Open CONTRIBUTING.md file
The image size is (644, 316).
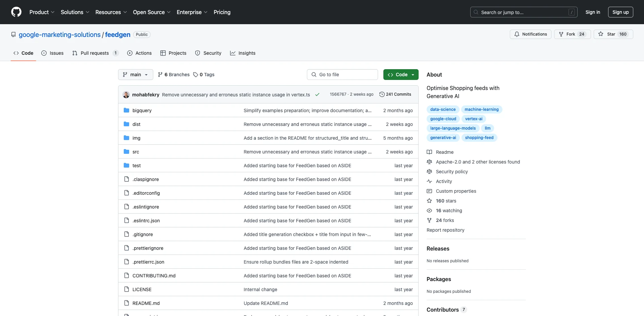click(154, 276)
